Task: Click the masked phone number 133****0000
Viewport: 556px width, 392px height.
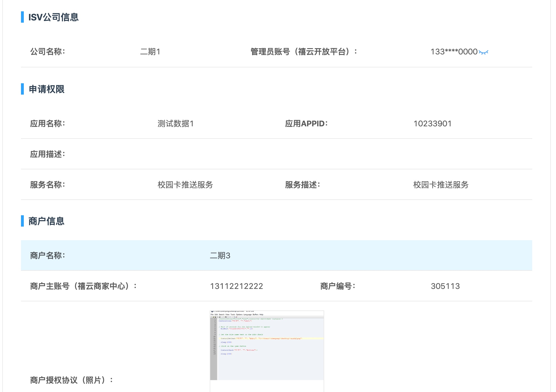Action: [x=454, y=52]
